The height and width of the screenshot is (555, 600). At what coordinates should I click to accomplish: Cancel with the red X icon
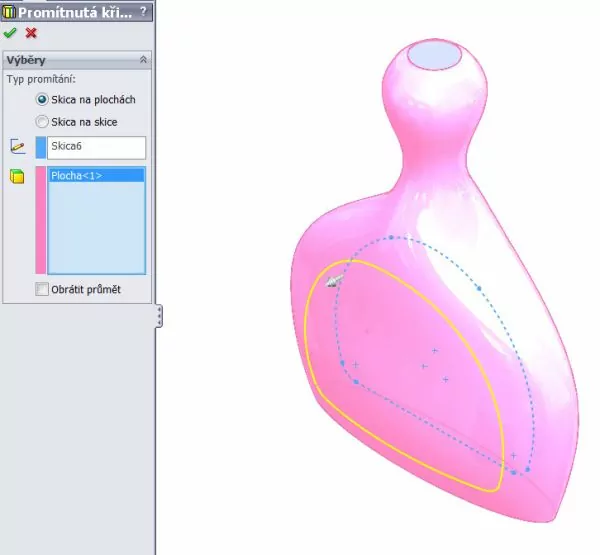(31, 32)
